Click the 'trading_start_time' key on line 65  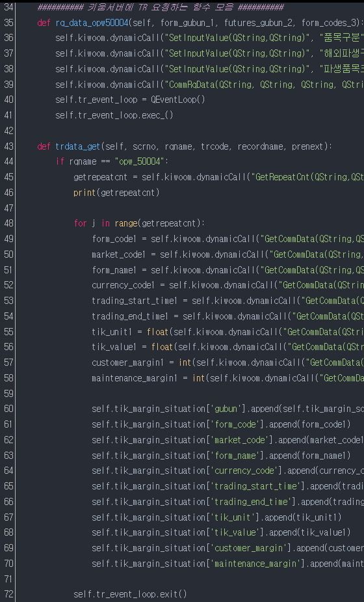pyautogui.click(x=255, y=486)
